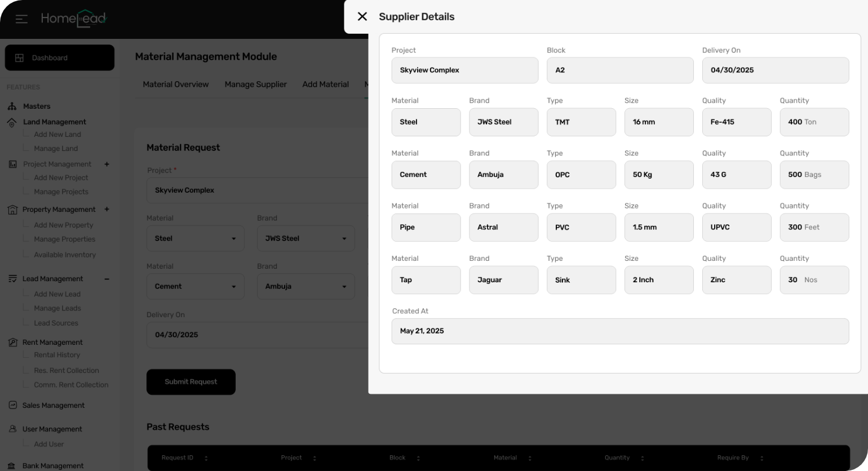The height and width of the screenshot is (471, 868).
Task: Collapse Lead Management with minus icon
Action: click(x=107, y=279)
